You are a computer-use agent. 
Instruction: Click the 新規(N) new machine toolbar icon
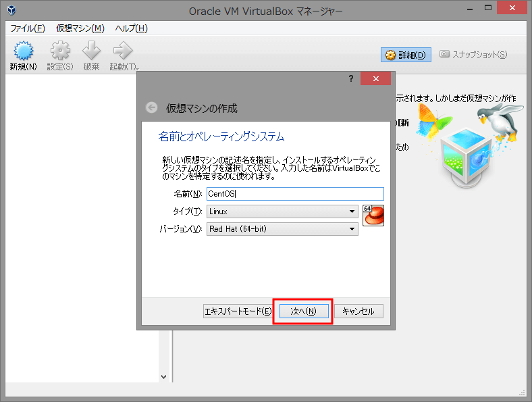(x=23, y=51)
